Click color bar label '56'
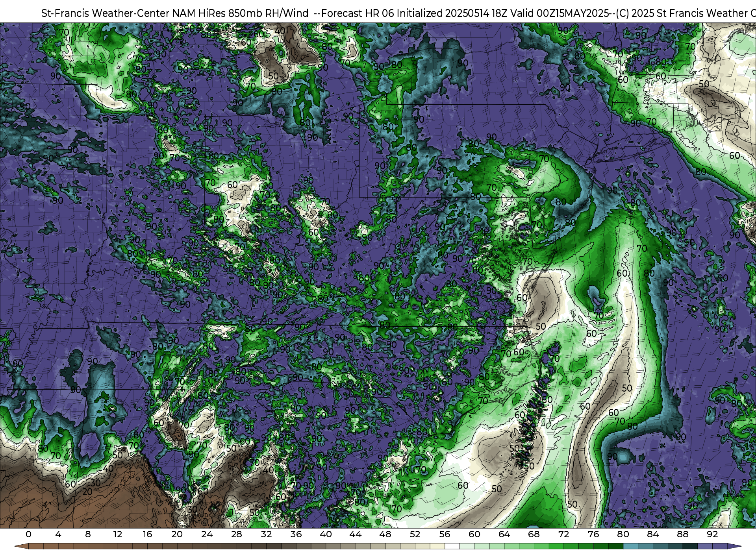 pos(445,534)
